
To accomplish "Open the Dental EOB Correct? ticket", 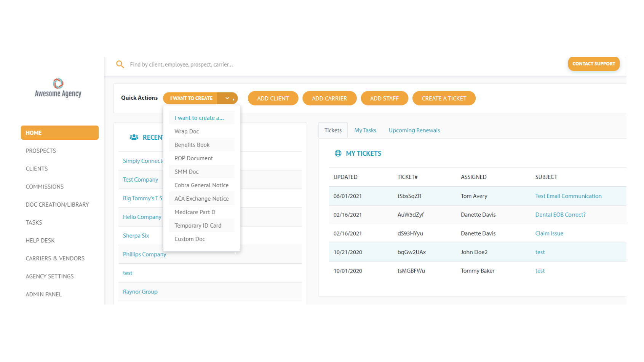I will [x=560, y=215].
